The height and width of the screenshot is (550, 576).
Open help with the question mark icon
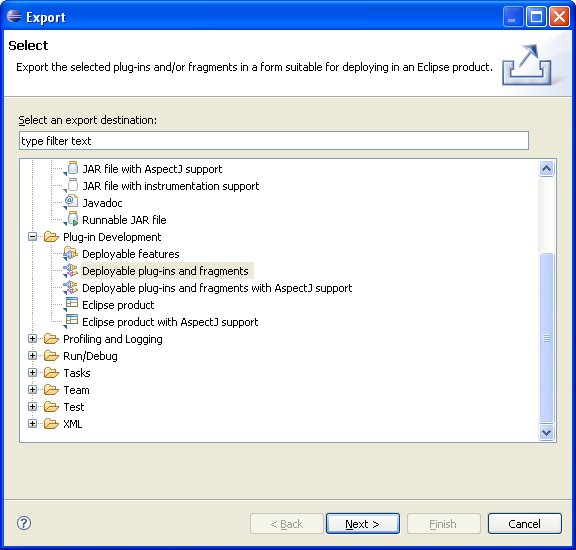coord(24,523)
